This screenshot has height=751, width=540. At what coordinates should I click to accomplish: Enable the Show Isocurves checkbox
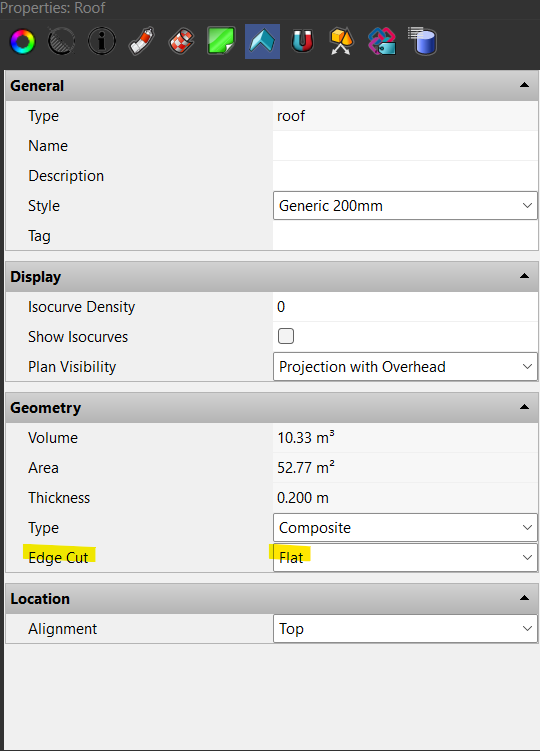(x=286, y=336)
